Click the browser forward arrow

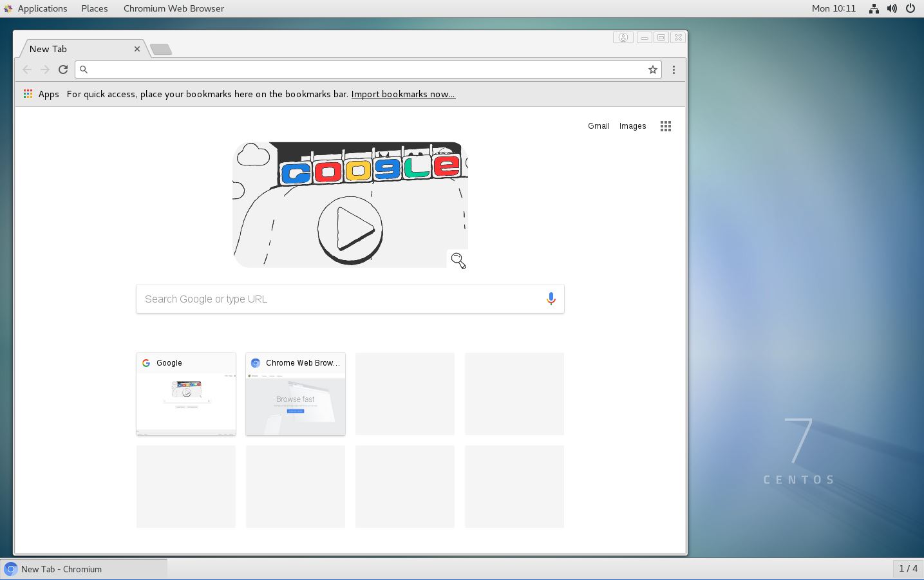coord(45,70)
